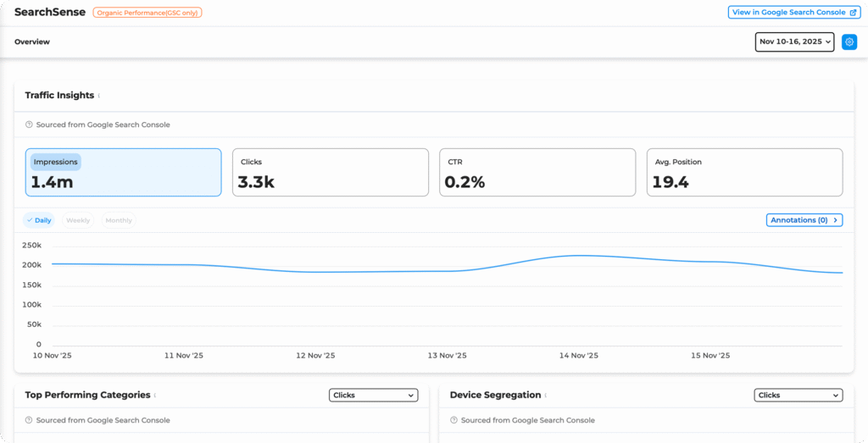
Task: Select the Clicks metric card
Action: coord(330,173)
